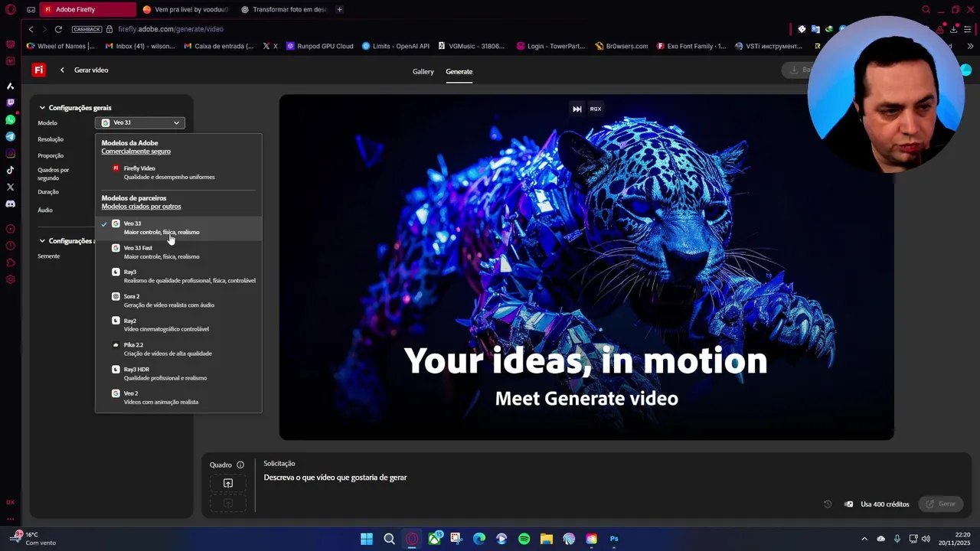Switch to Gallery tab

pyautogui.click(x=423, y=72)
